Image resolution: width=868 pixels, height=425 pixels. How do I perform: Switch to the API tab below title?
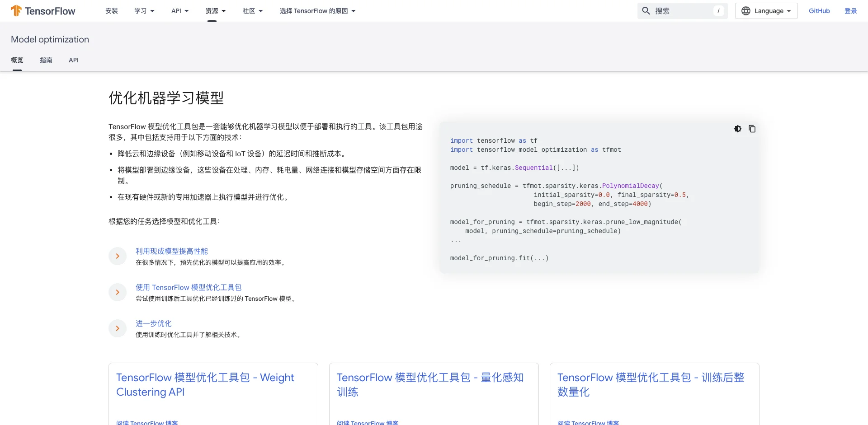click(x=74, y=60)
